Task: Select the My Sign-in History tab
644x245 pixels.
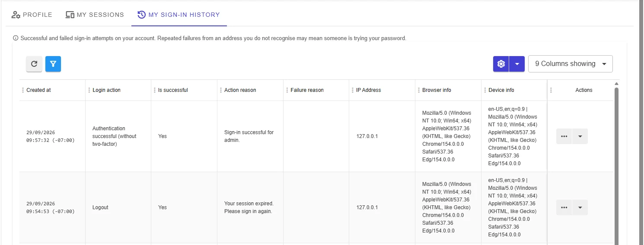Action: pos(179,15)
